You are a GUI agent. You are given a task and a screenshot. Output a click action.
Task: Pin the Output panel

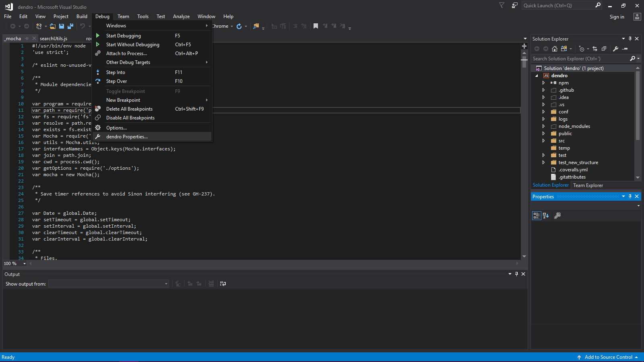(517, 274)
